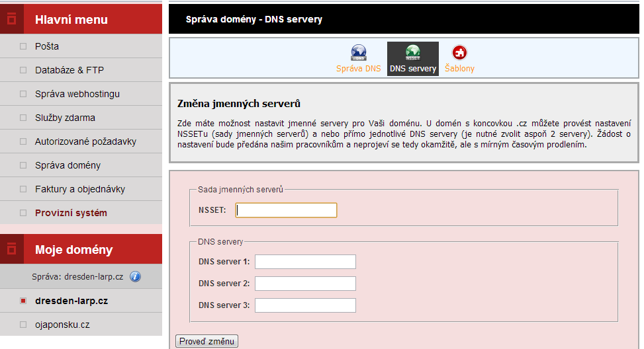
Task: Click the Moje domény header icon
Action: click(12, 249)
